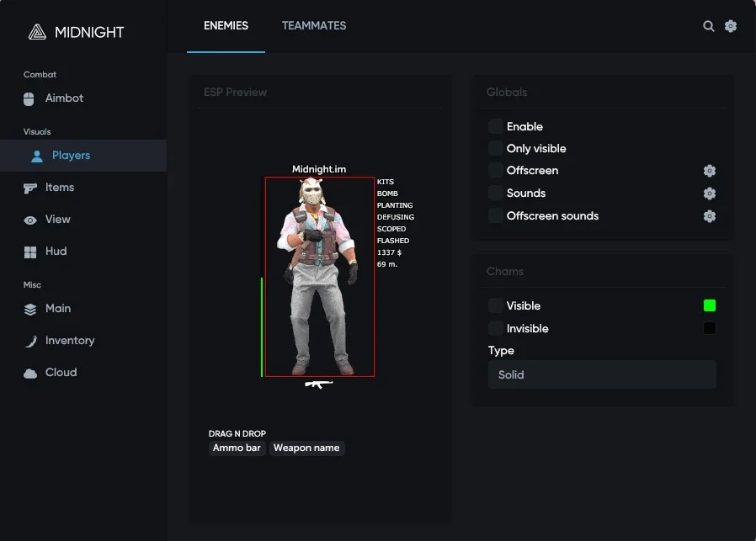This screenshot has height=541, width=756.
Task: Click the Midnight triangle logo icon
Action: pyautogui.click(x=37, y=32)
